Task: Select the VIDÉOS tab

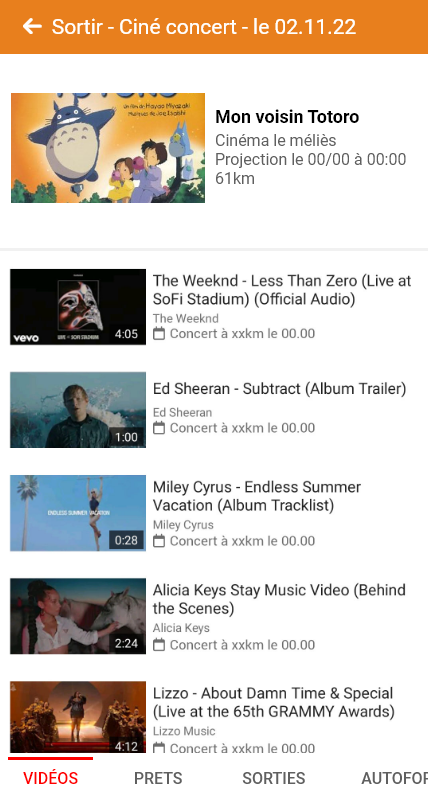Action: [x=51, y=779]
